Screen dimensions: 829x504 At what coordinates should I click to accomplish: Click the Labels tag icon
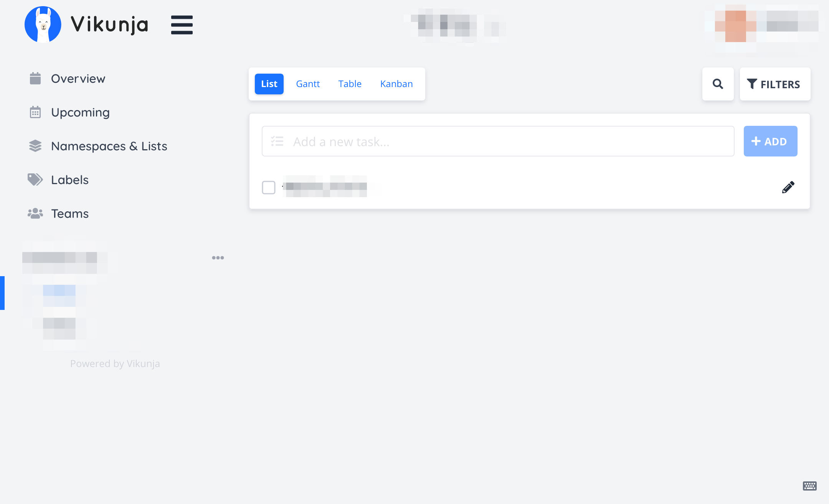click(x=35, y=180)
